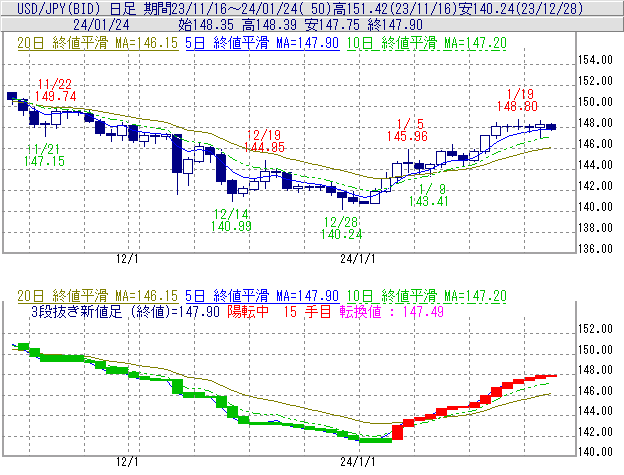Click the 24/1/1 date label under upper chart

click(357, 259)
